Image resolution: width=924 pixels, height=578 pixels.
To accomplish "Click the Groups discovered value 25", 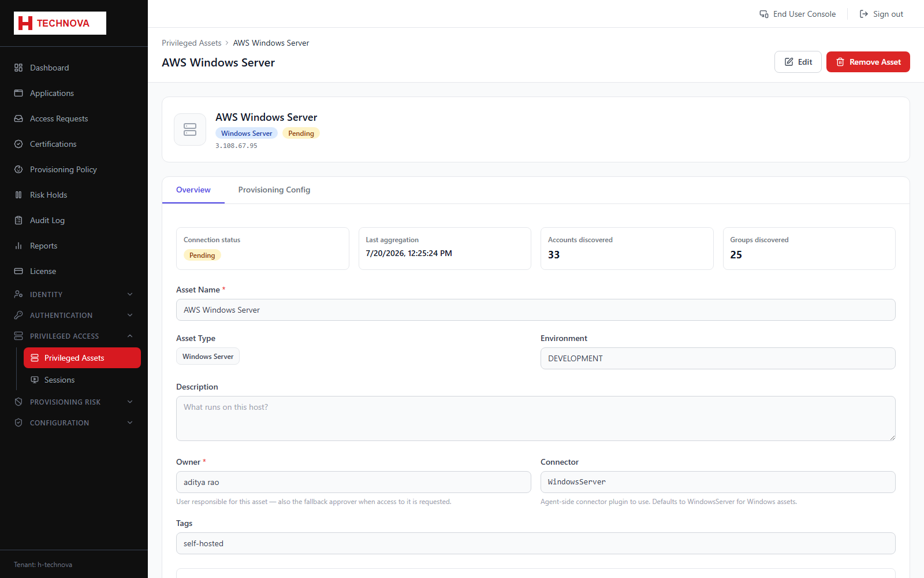I will coord(736,255).
